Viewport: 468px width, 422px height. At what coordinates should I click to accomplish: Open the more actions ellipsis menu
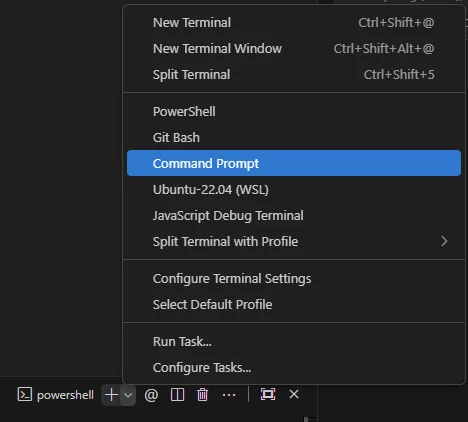click(229, 395)
